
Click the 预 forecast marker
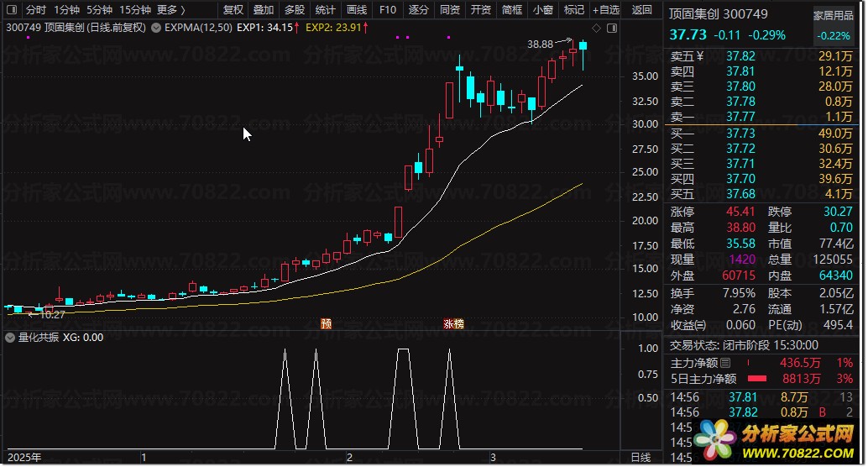click(x=326, y=323)
